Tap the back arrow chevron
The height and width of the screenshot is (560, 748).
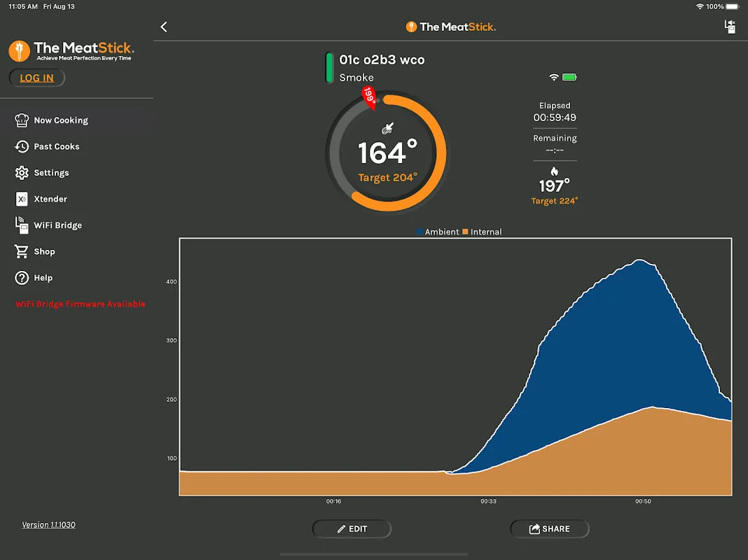(164, 27)
